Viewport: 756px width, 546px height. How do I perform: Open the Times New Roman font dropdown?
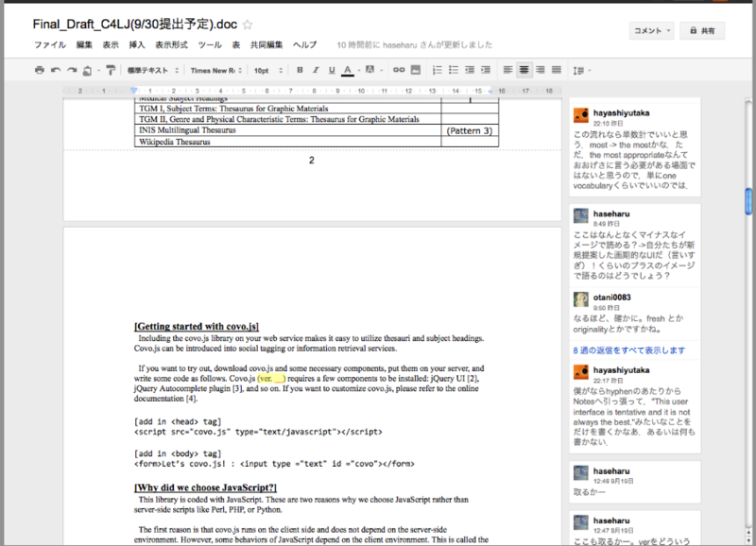pos(216,70)
